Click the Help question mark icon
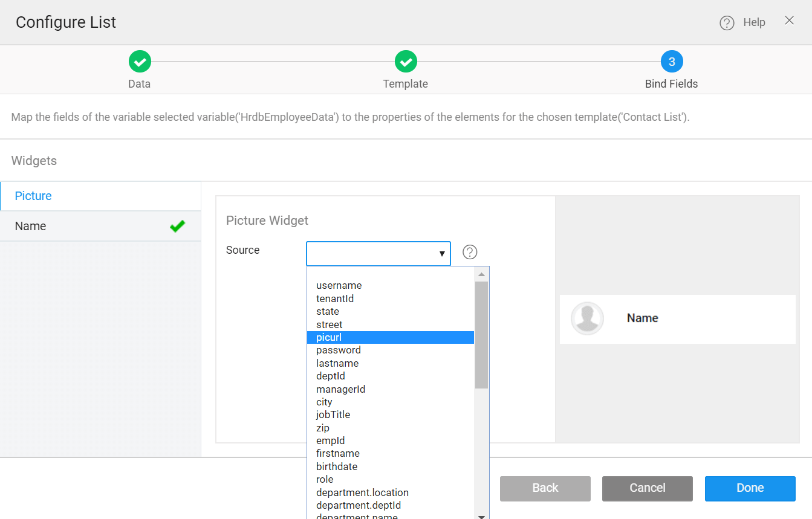The image size is (812, 519). pyautogui.click(x=726, y=23)
